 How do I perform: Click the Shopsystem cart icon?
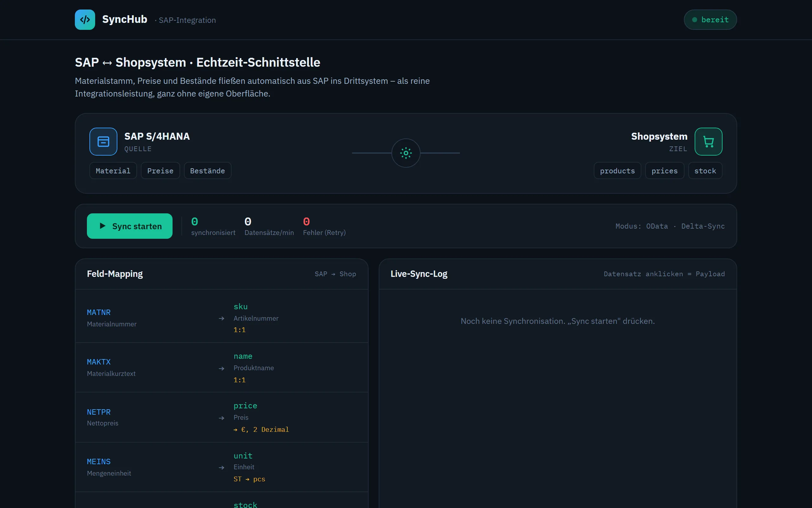tap(708, 142)
